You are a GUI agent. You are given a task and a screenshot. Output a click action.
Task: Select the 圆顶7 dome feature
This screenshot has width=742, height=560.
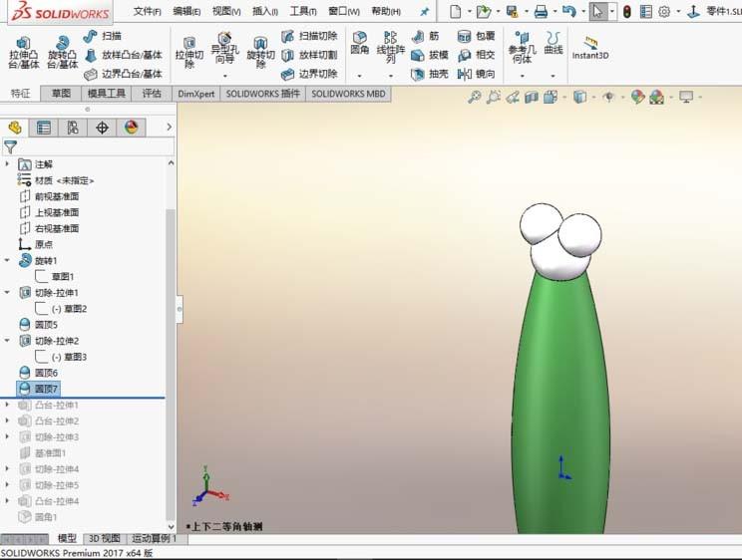pyautogui.click(x=38, y=389)
